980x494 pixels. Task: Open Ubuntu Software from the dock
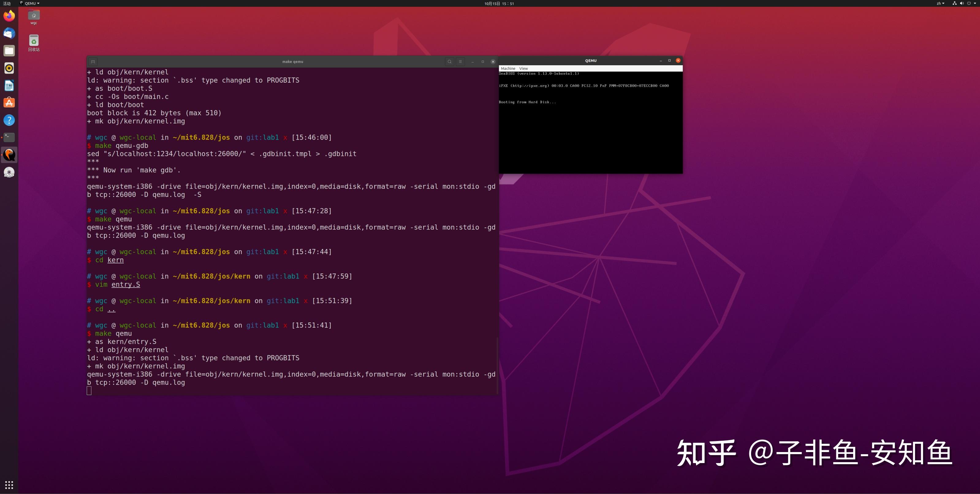pyautogui.click(x=9, y=102)
